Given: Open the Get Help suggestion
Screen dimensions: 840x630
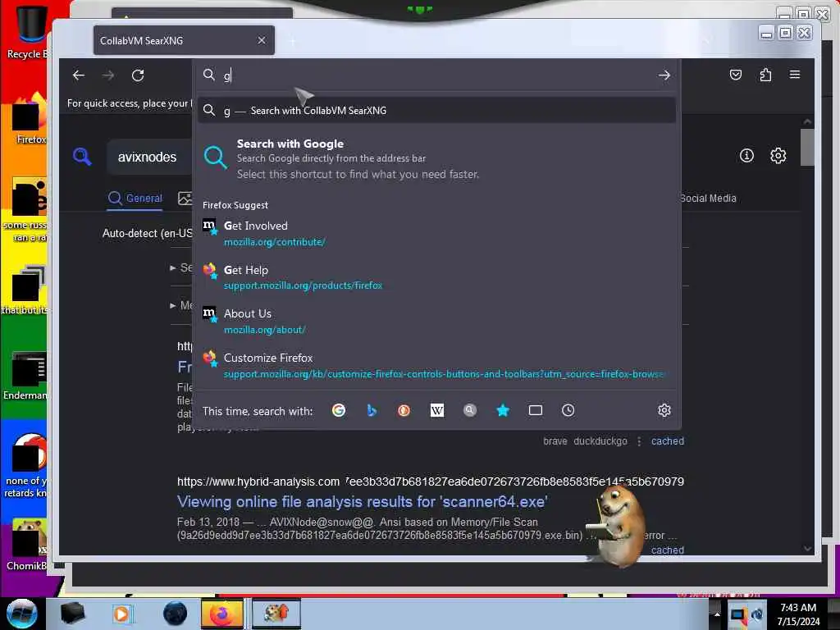Looking at the screenshot, I should (436, 277).
